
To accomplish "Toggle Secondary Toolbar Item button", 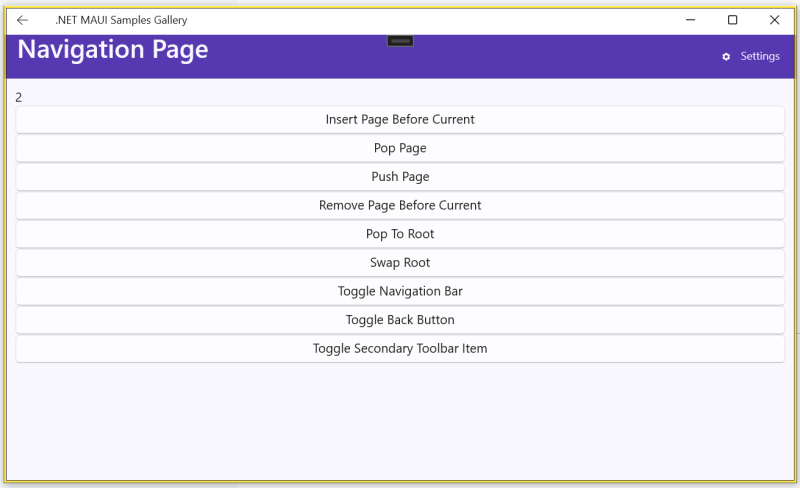I will click(x=400, y=349).
